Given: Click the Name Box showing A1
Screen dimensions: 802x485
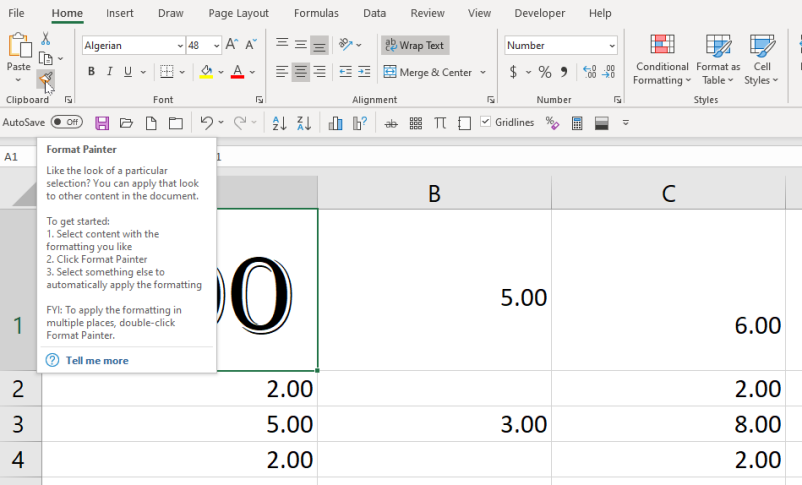Looking at the screenshot, I should pos(18,157).
